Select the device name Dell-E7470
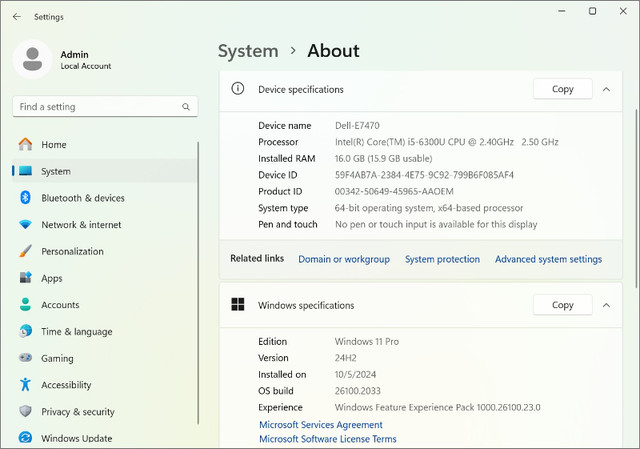Image resolution: width=640 pixels, height=449 pixels. point(357,126)
